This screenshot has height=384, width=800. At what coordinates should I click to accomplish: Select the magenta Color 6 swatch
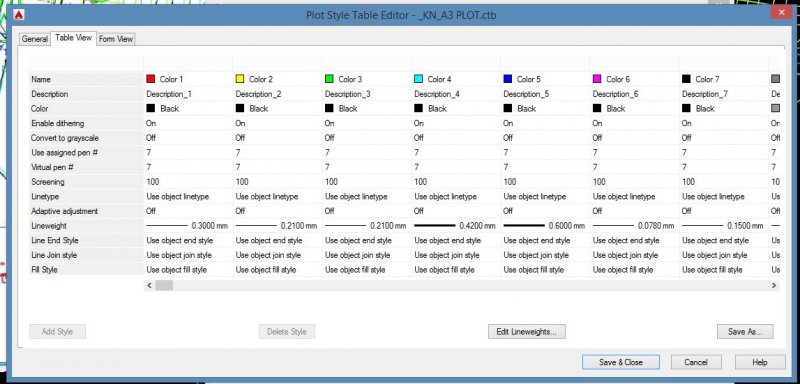click(x=597, y=79)
